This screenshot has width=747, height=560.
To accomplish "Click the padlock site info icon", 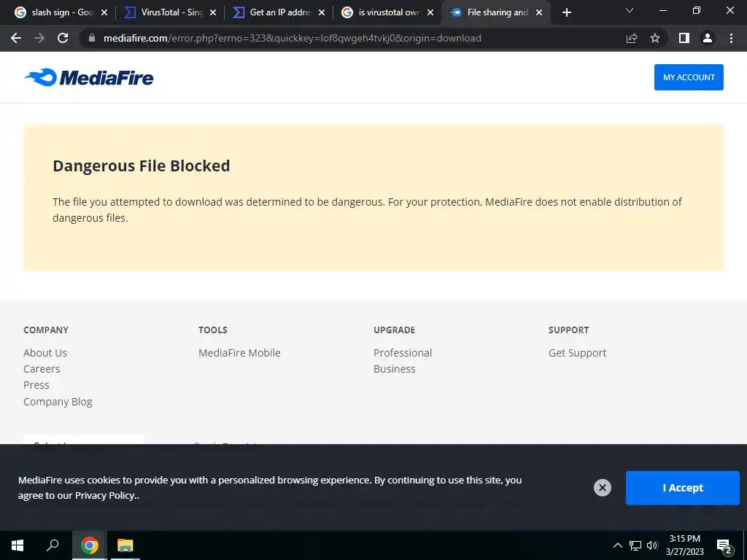I will tap(92, 38).
